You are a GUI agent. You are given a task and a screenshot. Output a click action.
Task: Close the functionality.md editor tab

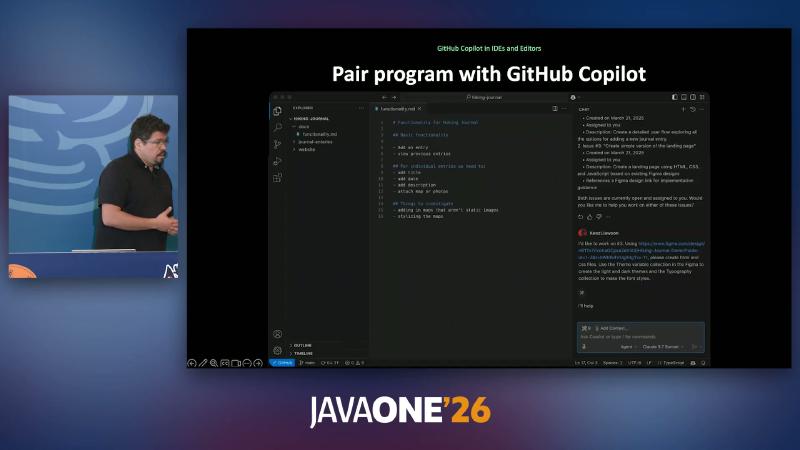[x=419, y=109]
